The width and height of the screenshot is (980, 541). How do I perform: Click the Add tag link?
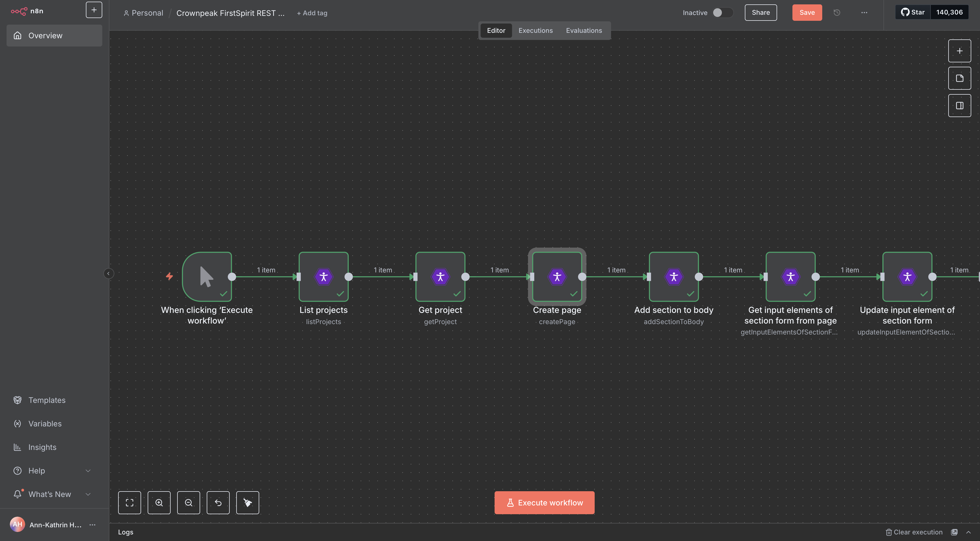312,13
